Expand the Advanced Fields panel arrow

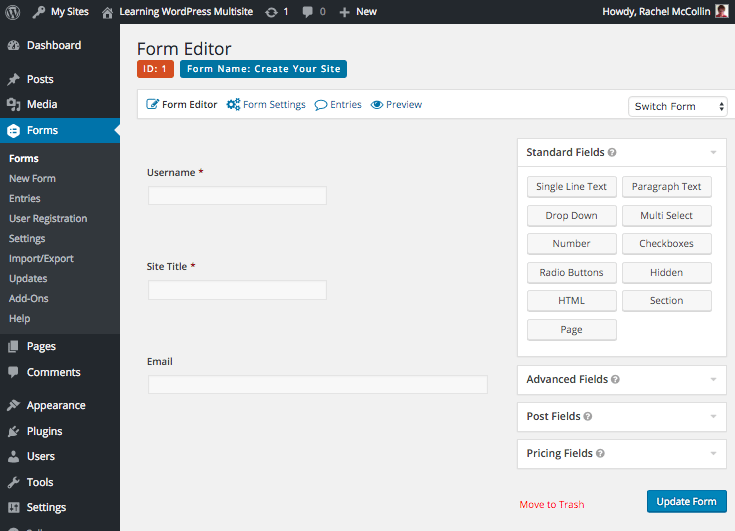click(x=713, y=379)
